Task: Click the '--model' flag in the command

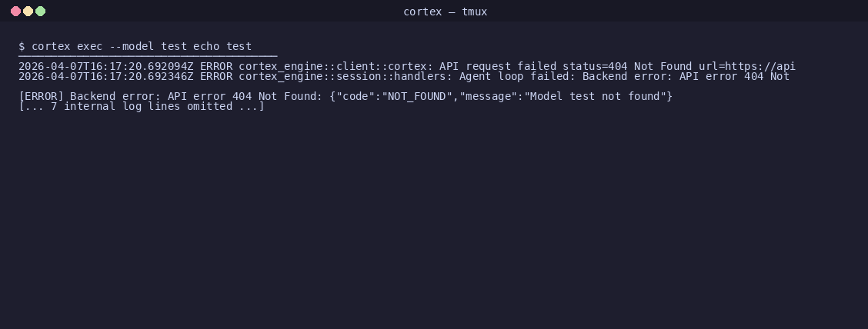Action: click(x=132, y=46)
